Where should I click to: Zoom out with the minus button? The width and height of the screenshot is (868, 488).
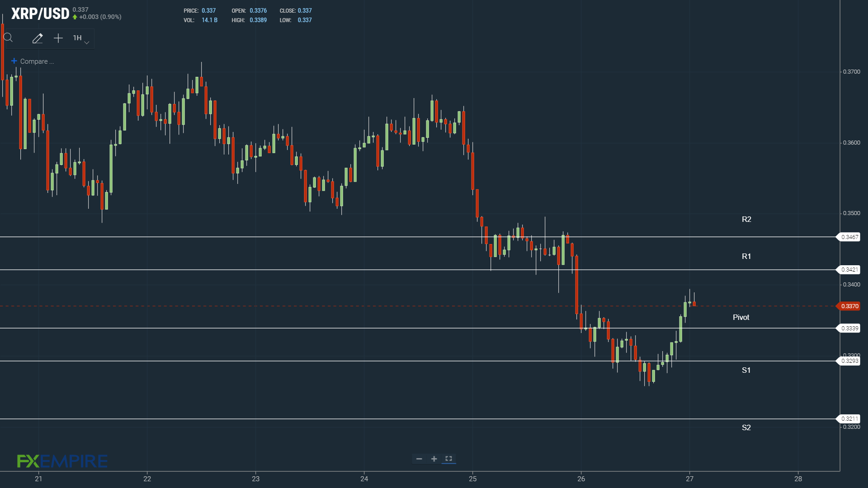419,459
